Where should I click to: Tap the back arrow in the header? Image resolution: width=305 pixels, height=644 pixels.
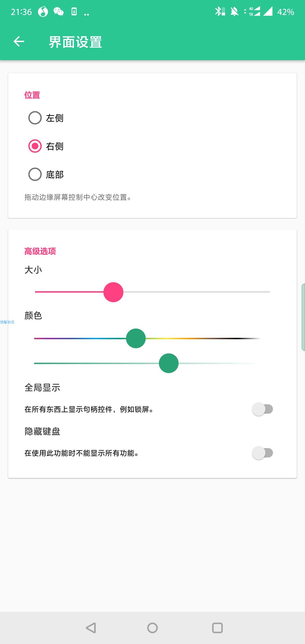tap(19, 42)
